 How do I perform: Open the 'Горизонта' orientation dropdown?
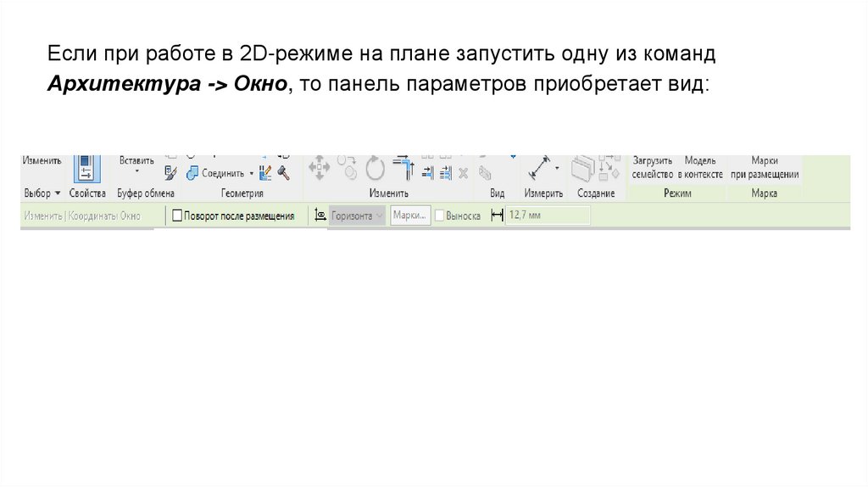pos(358,216)
